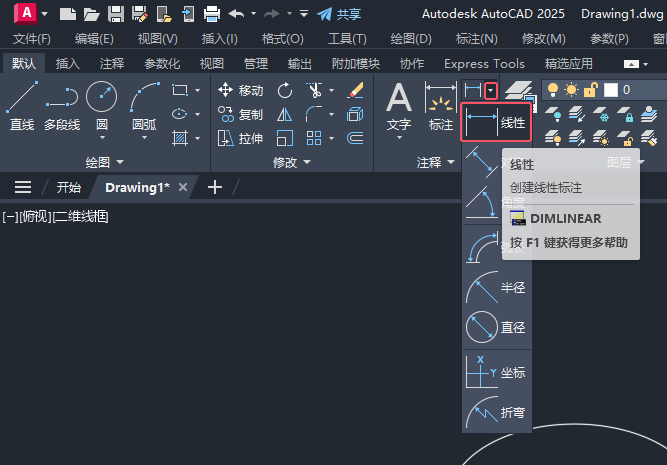Viewport: 667px width, 465px height.
Task: Expand the Annotation (注释) panel
Action: coord(436,162)
